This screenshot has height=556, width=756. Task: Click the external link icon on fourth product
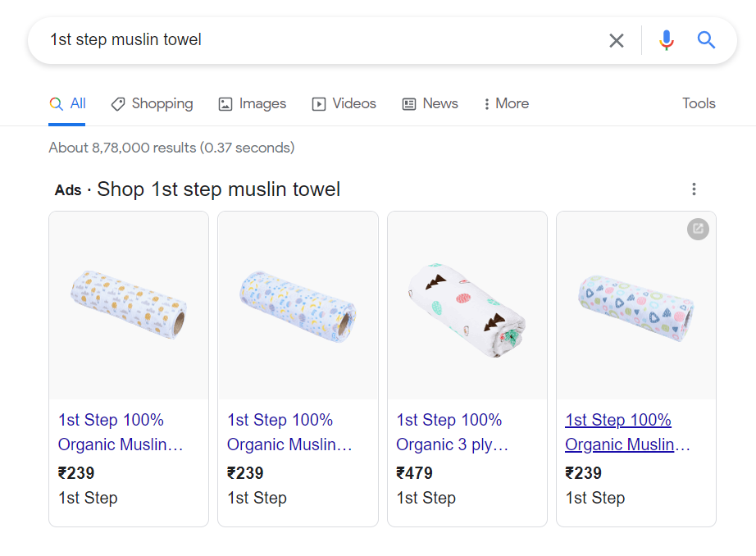(698, 229)
